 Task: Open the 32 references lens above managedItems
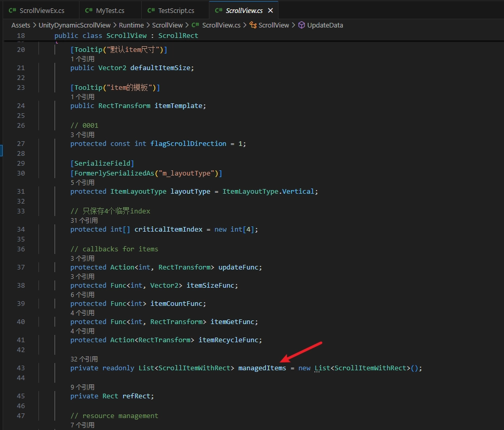click(84, 359)
